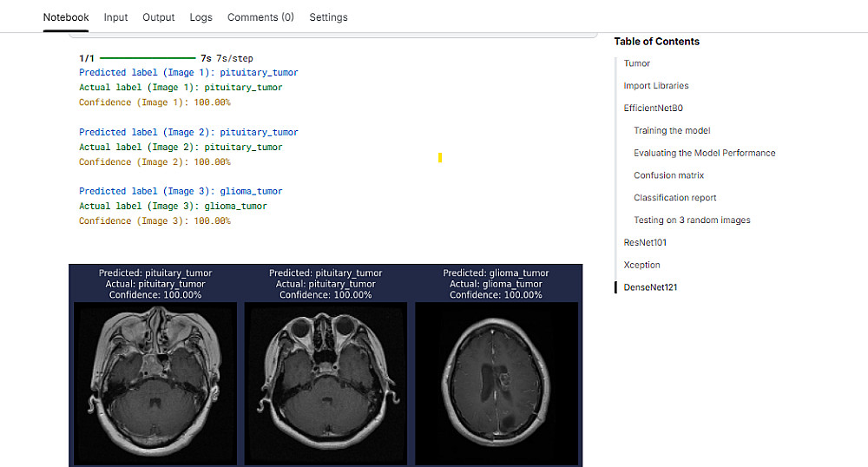
Task: Click the middle pituitary tumor MRI scan
Action: (325, 383)
